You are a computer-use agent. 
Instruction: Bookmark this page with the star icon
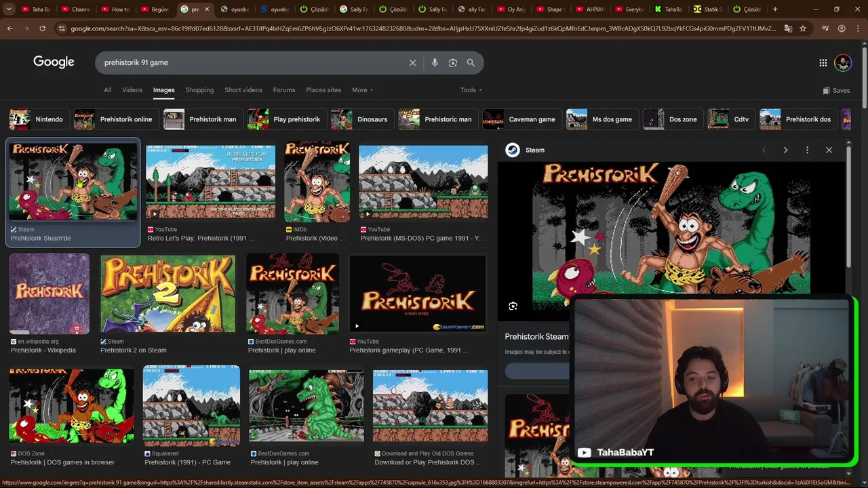coord(803,28)
